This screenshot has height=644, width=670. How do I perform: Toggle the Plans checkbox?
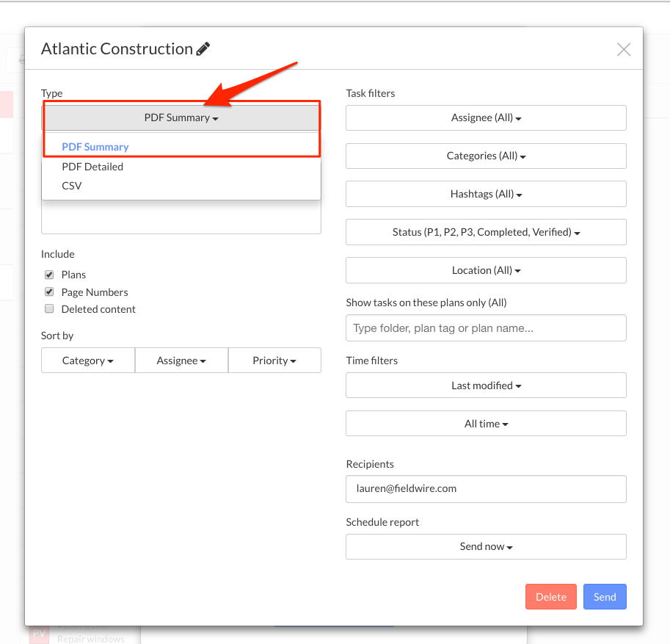click(49, 275)
